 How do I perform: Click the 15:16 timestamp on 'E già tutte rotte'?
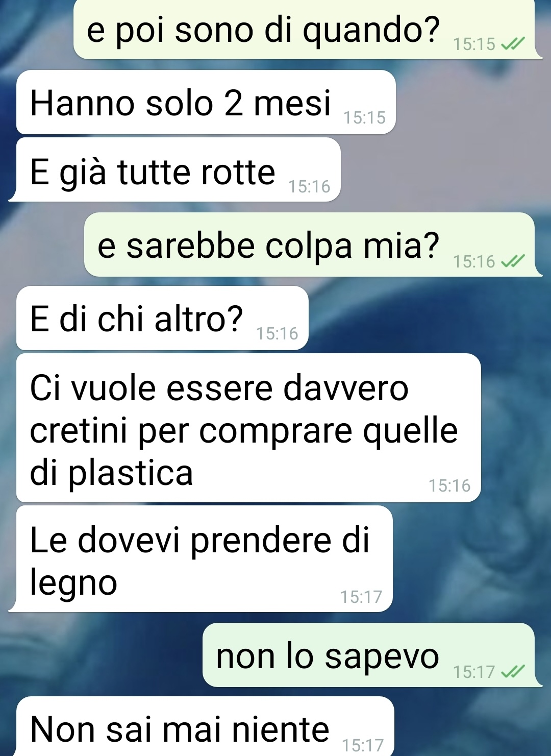(309, 187)
